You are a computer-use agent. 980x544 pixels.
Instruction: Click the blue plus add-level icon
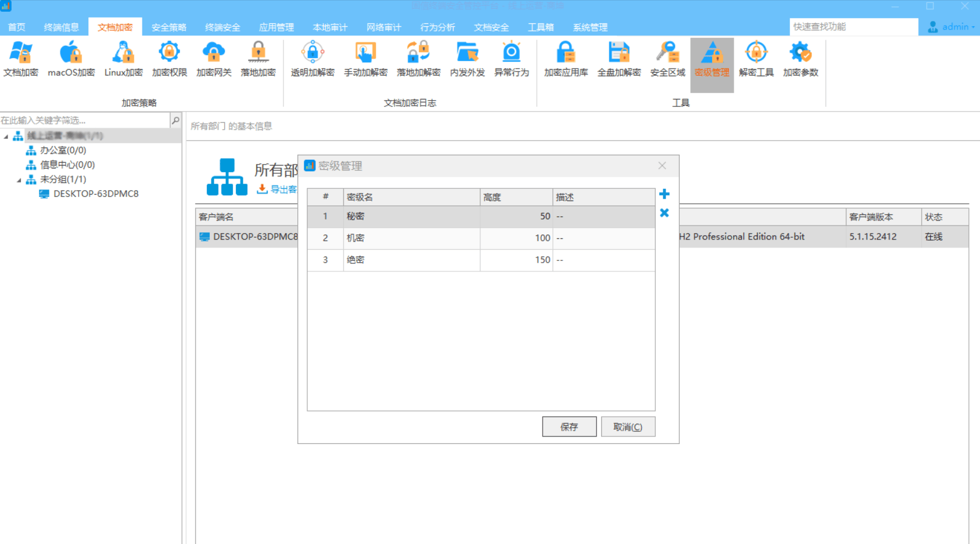(665, 194)
